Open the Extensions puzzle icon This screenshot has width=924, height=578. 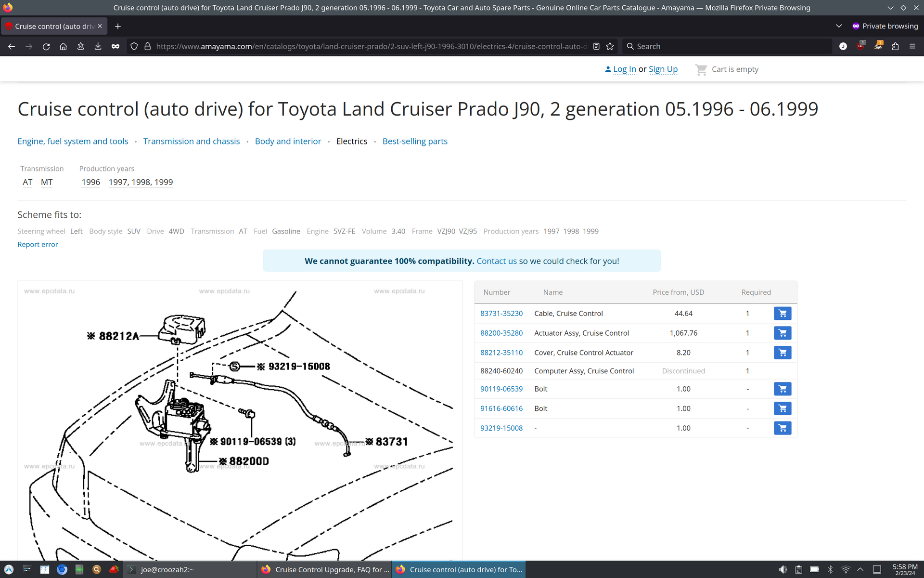point(895,46)
